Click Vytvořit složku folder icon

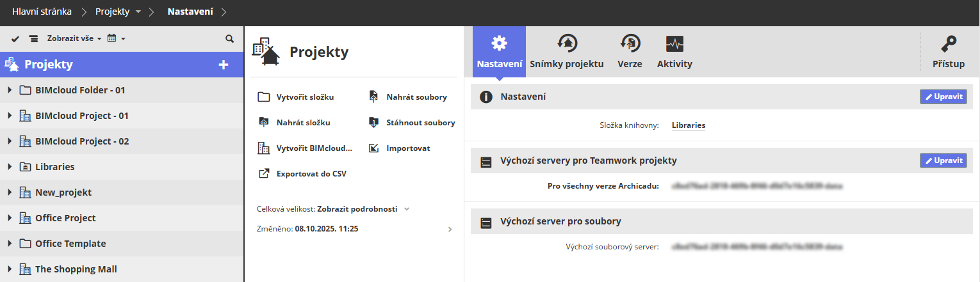[263, 97]
